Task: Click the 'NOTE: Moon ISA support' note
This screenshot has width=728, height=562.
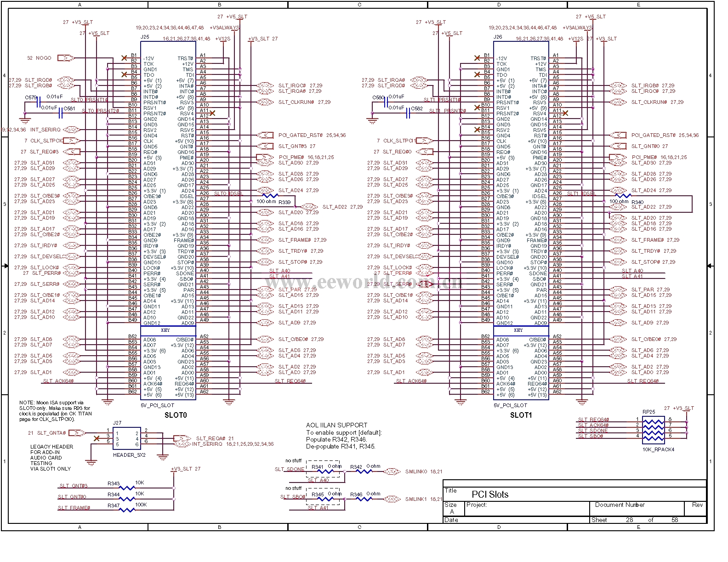Action: click(x=56, y=411)
